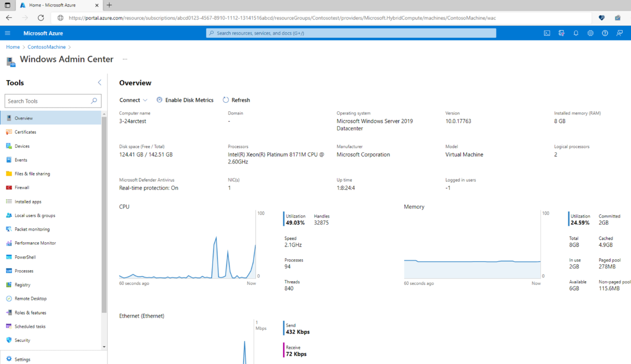The image size is (631, 364).
Task: Click the notifications bell icon
Action: click(576, 33)
